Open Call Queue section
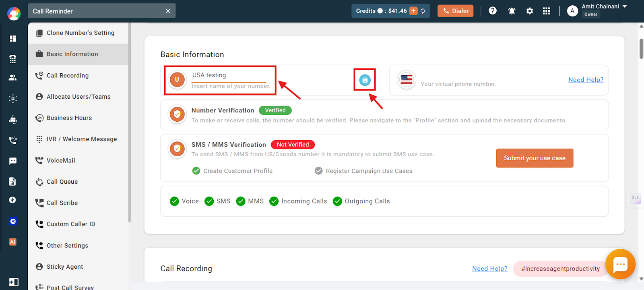644x290 pixels. [78, 182]
